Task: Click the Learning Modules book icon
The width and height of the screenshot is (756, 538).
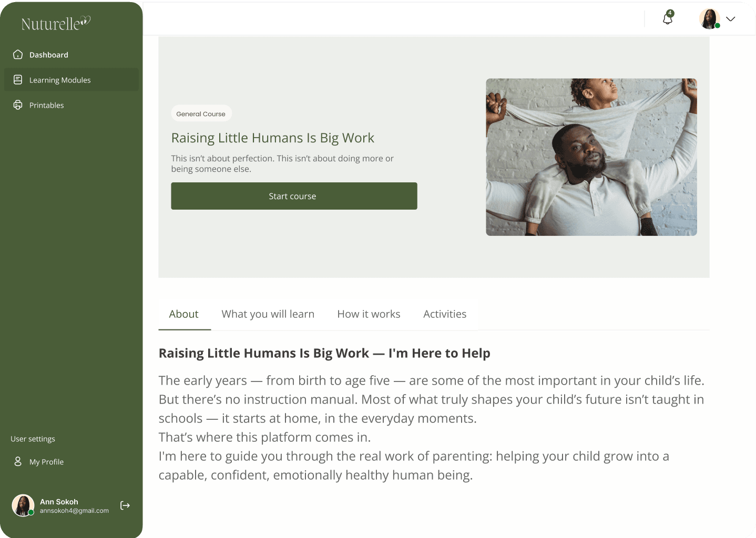Action: coord(18,80)
